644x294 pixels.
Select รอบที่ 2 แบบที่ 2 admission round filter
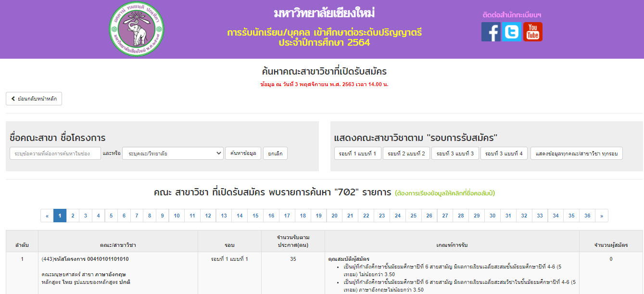[x=406, y=153]
